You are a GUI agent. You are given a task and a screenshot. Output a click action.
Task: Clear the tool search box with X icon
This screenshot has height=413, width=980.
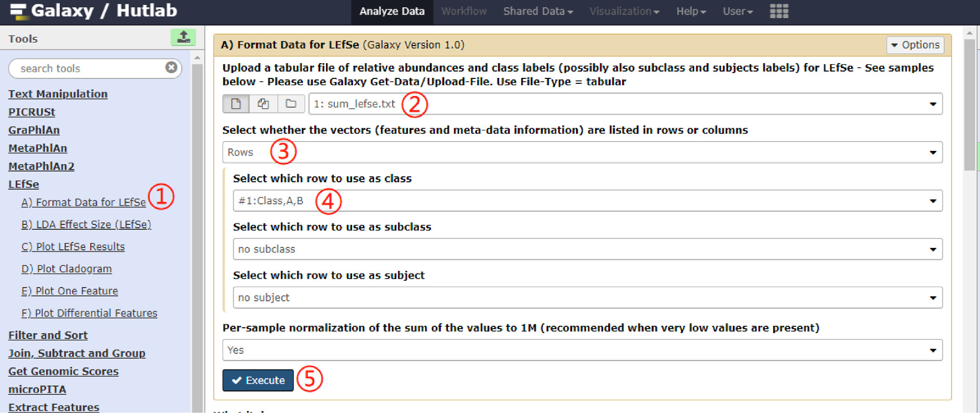(171, 68)
